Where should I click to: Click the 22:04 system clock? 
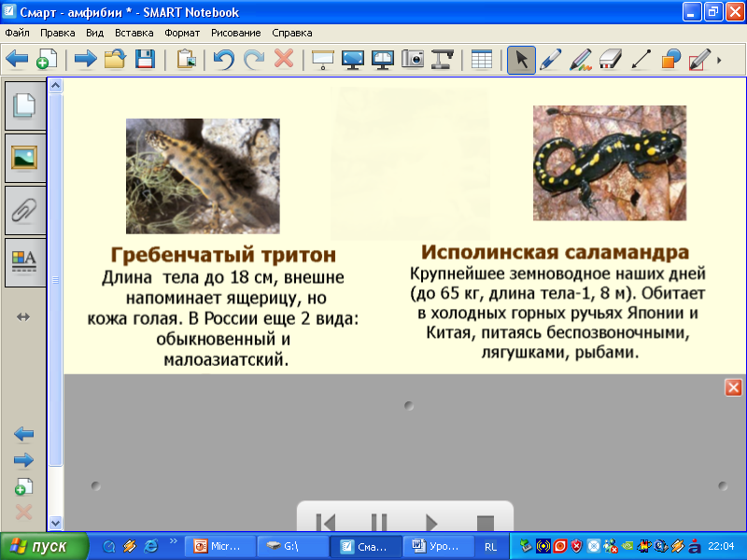721,546
